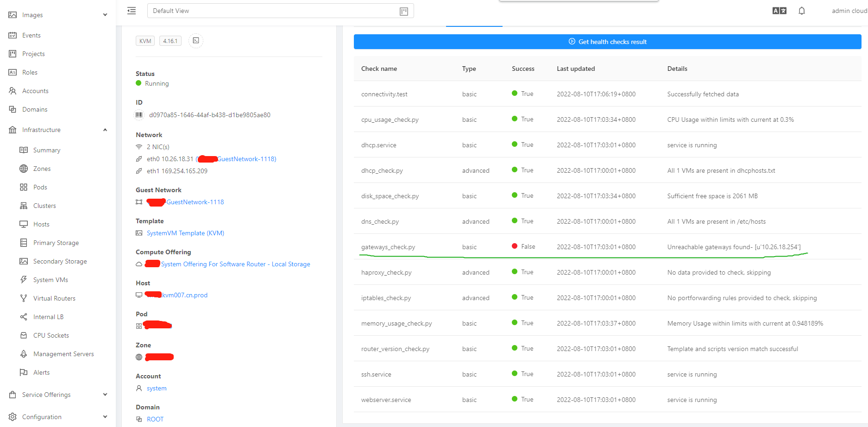The height and width of the screenshot is (427, 868).
Task: Expand the Images menu chevron
Action: [105, 15]
